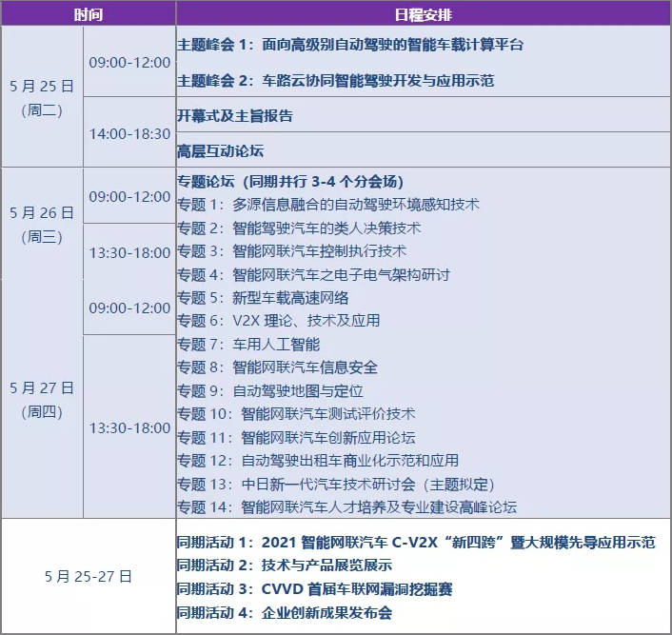Screen dimensions: 672x635
Task: Click 专题6 V2X 理论、技术及应用
Action: [278, 321]
